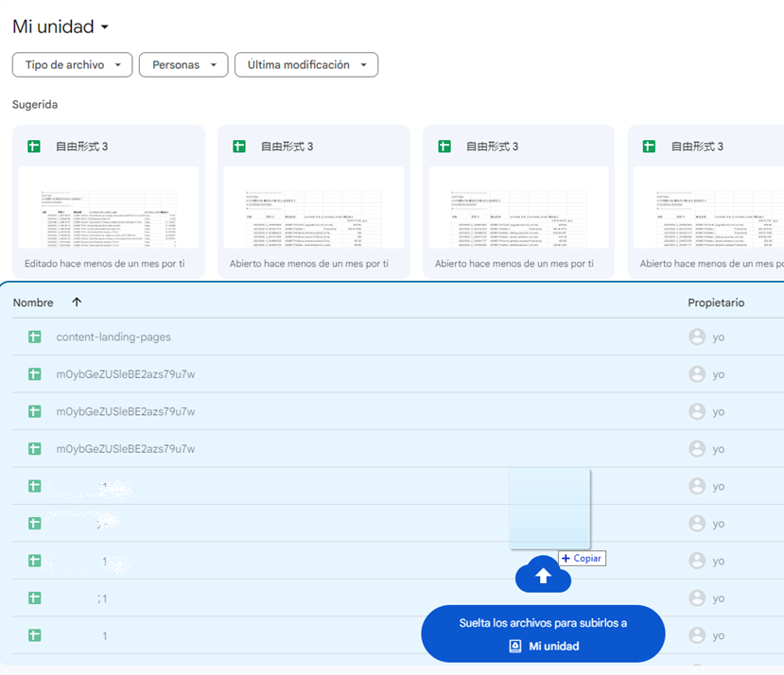Reverse sort direction with the up arrow icon
The width and height of the screenshot is (784, 675).
tap(77, 302)
